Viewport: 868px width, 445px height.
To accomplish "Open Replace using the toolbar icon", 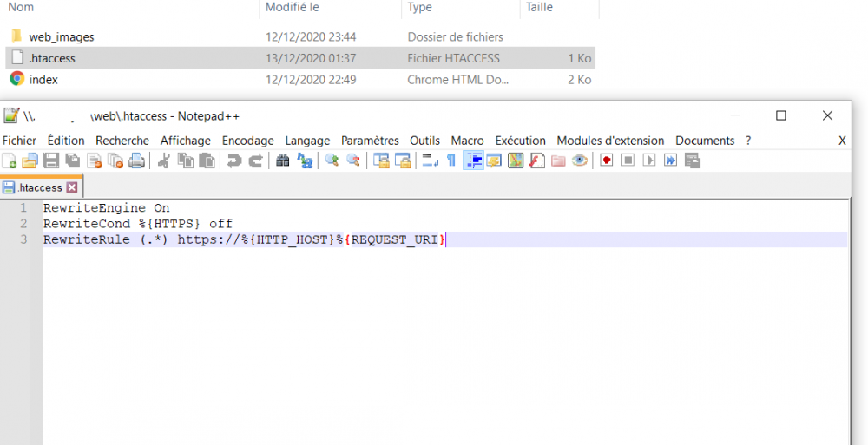I will 305,161.
